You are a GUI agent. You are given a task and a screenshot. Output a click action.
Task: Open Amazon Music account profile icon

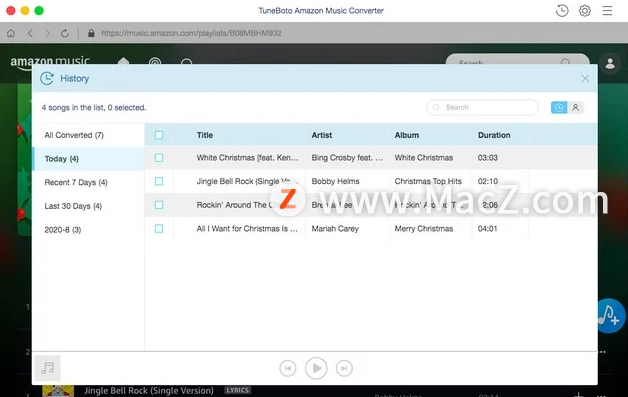pyautogui.click(x=610, y=63)
